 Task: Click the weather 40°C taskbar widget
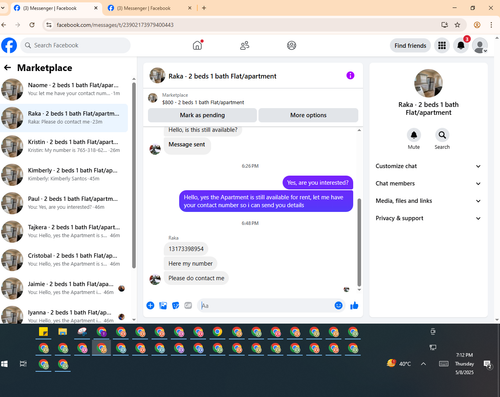[399, 363]
